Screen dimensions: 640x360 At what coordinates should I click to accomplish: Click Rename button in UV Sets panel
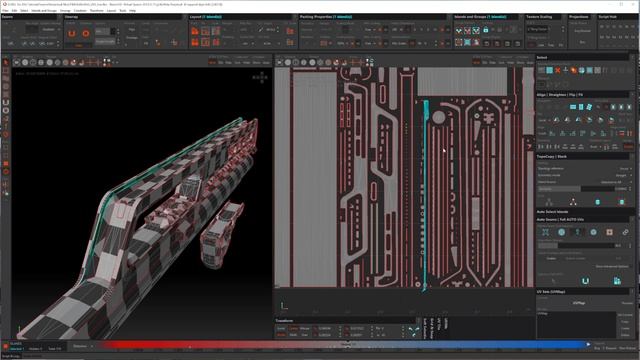coord(627,303)
